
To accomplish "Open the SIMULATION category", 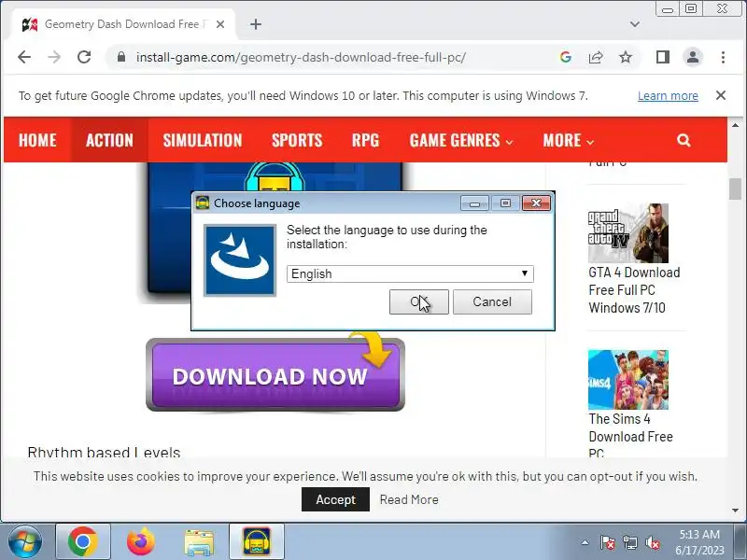I will 203,140.
